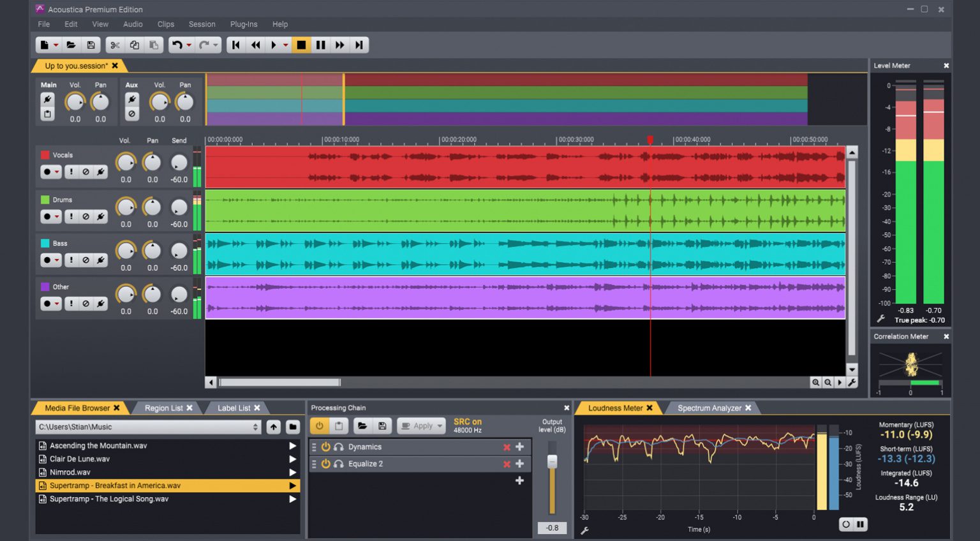Mute the Bass track
980x541 pixels.
(x=86, y=260)
